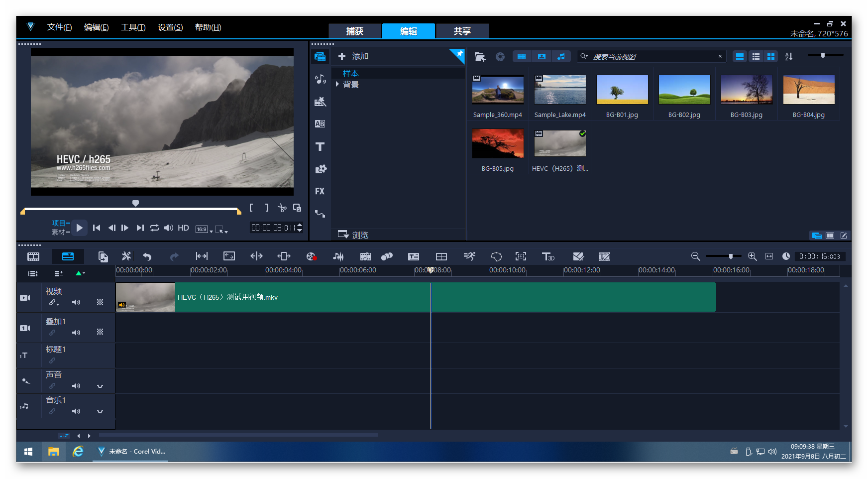Open the Media library panel icon
Viewport: 868px width, 479px height.
320,57
